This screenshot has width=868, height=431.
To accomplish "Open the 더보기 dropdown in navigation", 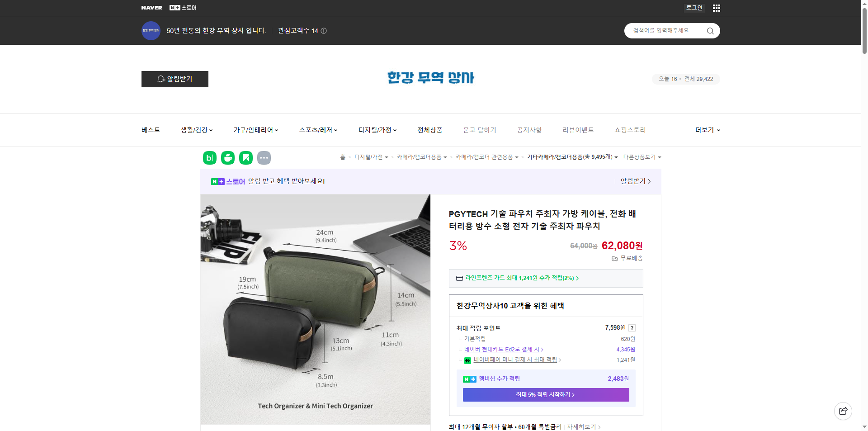I will tap(707, 130).
